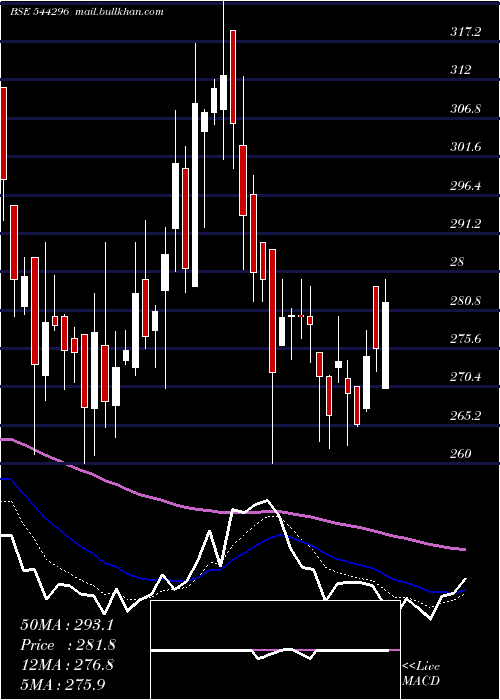Click the <<Live MACD label
The image size is (500, 700).
coord(421,673)
